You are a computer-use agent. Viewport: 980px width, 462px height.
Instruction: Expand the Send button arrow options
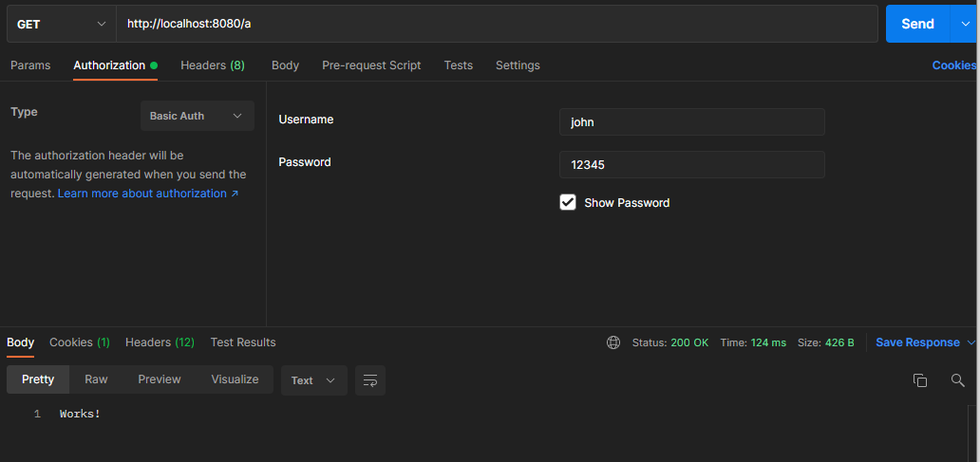(x=965, y=24)
